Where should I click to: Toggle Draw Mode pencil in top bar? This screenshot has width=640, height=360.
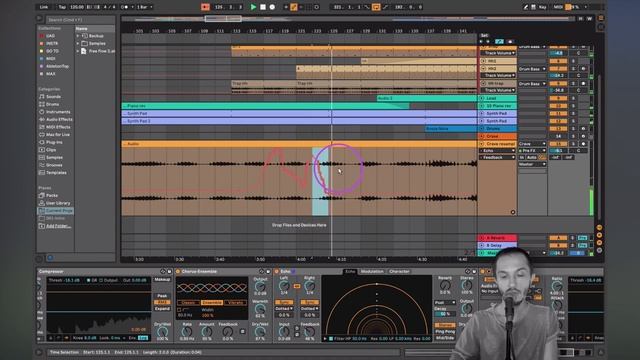pyautogui.click(x=526, y=7)
